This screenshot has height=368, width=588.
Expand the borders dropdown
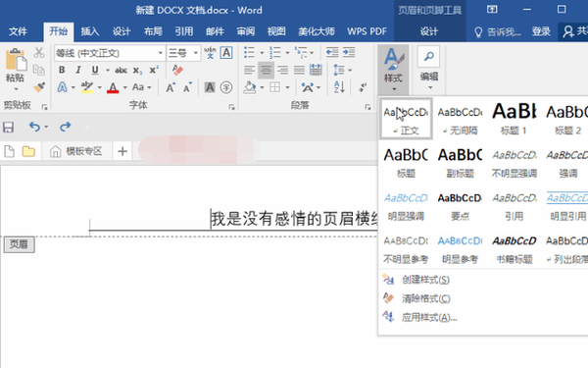[287, 88]
